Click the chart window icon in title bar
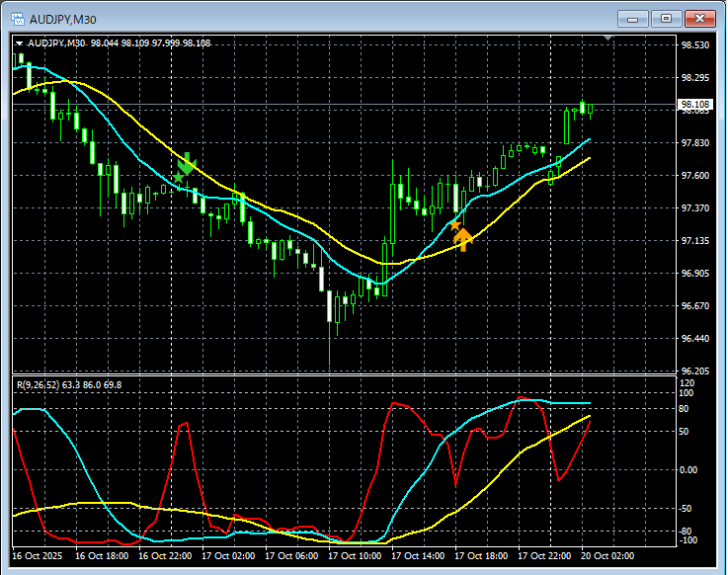The width and height of the screenshot is (728, 575). [x=18, y=19]
